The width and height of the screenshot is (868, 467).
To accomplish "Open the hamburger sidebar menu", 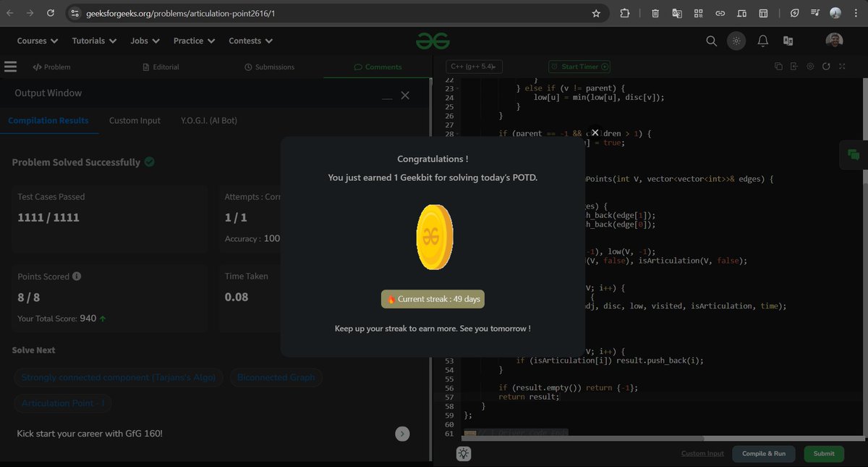I will coord(10,67).
